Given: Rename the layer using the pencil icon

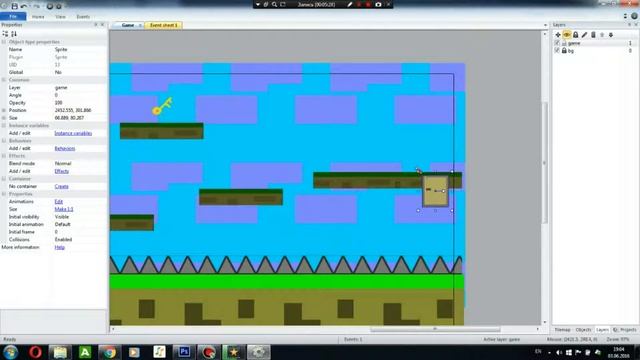Looking at the screenshot, I should point(584,35).
